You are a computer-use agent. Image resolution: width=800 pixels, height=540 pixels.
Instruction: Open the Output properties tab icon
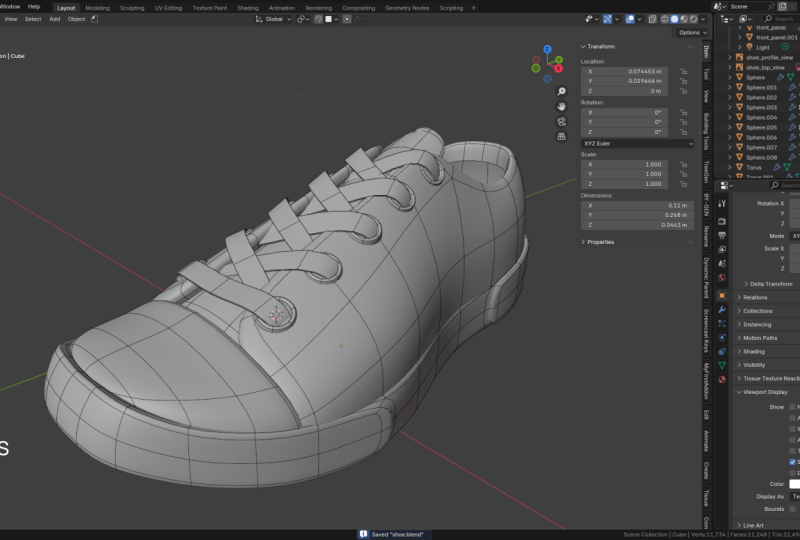722,235
